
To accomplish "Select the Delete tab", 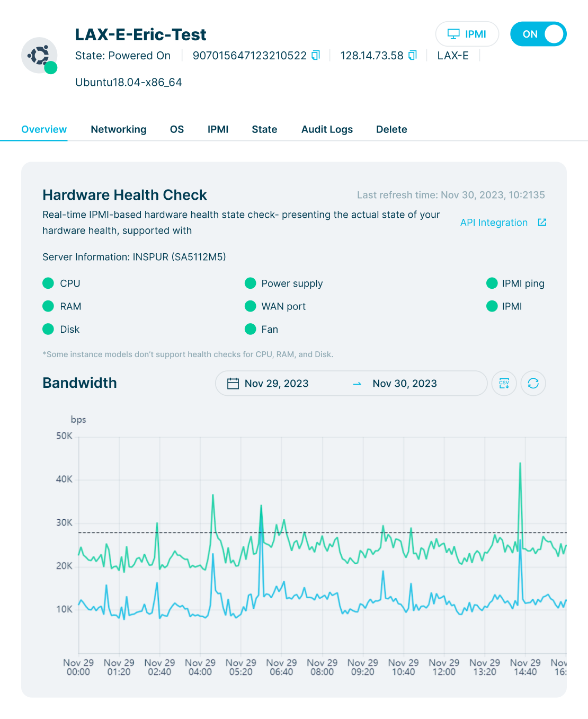I will (391, 129).
